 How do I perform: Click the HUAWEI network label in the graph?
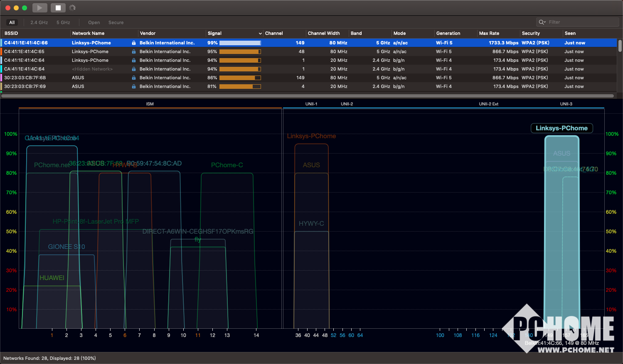(52, 278)
